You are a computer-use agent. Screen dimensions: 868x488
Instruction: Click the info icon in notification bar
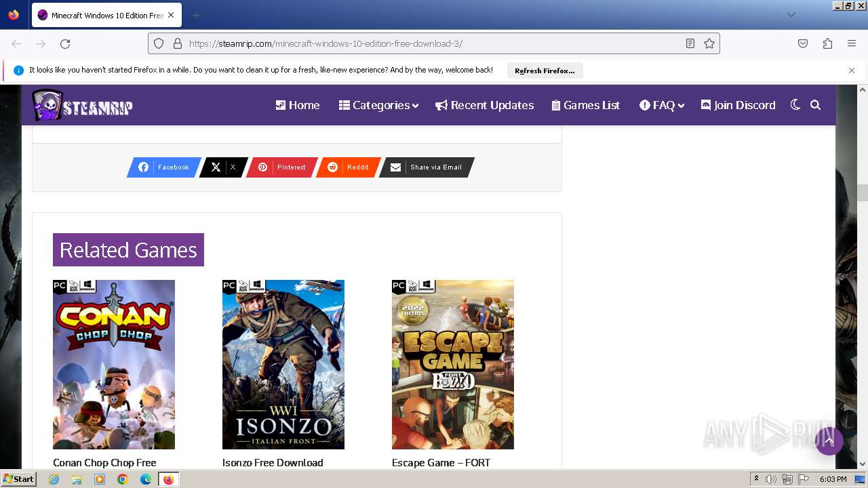tap(18, 70)
